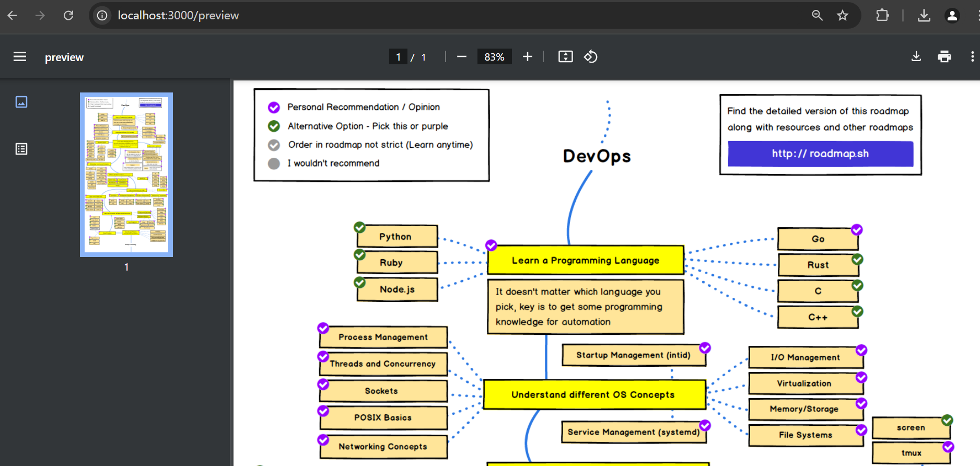Zoom out with the minus button

click(x=461, y=57)
